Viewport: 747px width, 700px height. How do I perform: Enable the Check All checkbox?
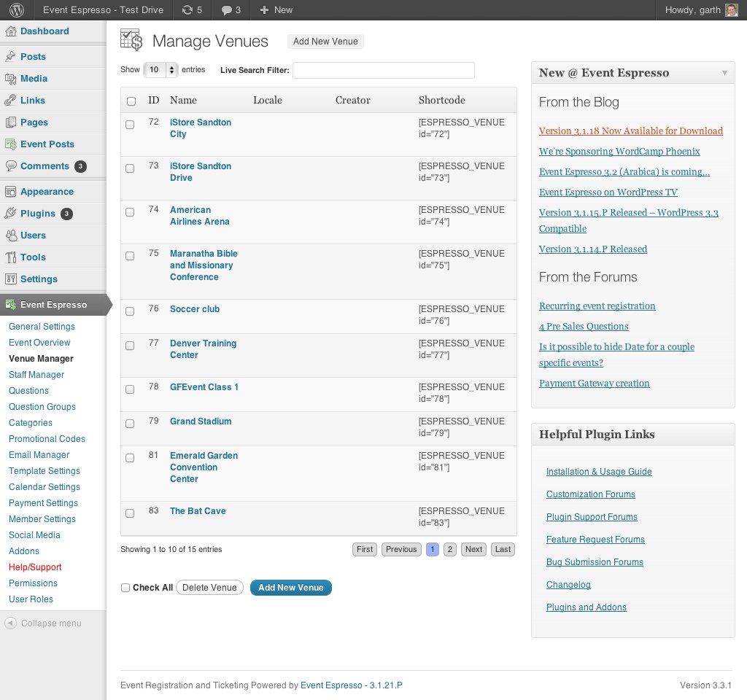click(x=125, y=588)
